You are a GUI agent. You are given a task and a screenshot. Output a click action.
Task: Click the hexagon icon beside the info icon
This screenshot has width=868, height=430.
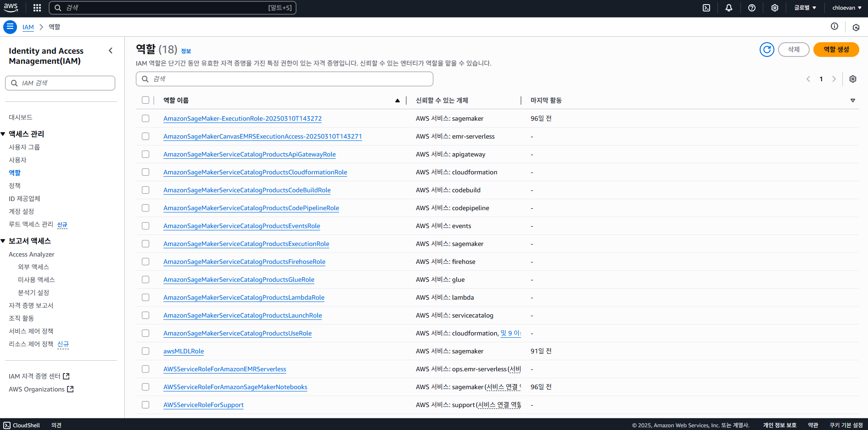856,27
